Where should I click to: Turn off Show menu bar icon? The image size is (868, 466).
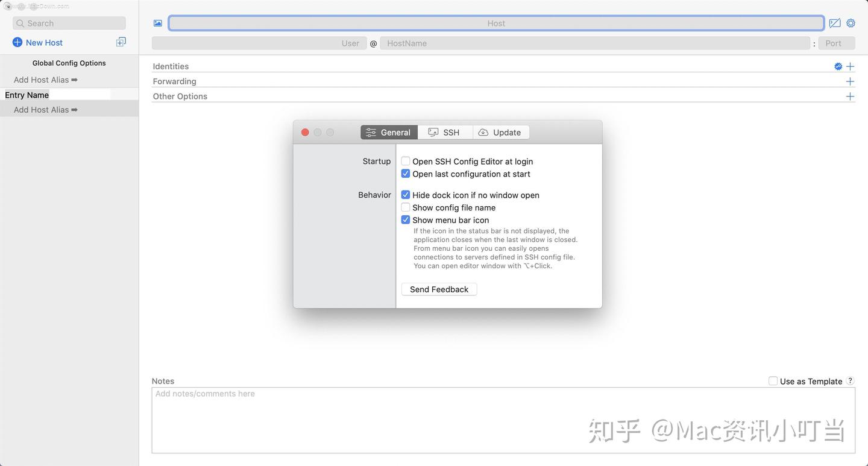point(406,220)
